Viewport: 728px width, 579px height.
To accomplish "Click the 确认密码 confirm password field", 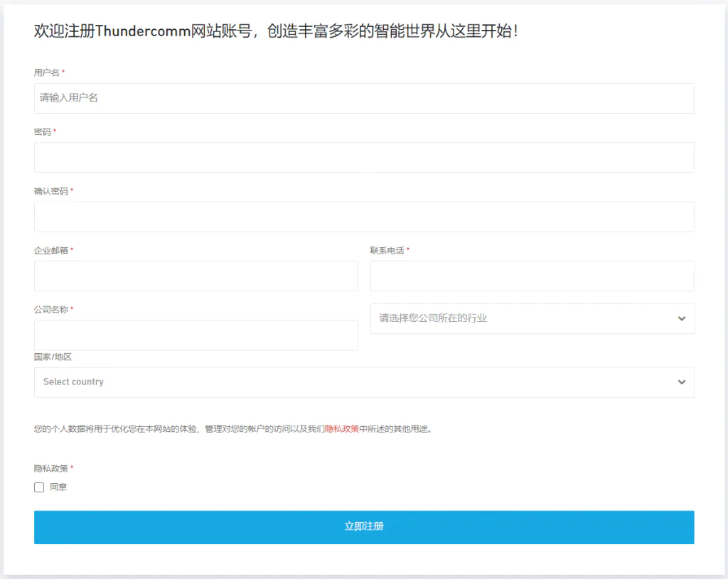I will click(x=364, y=217).
